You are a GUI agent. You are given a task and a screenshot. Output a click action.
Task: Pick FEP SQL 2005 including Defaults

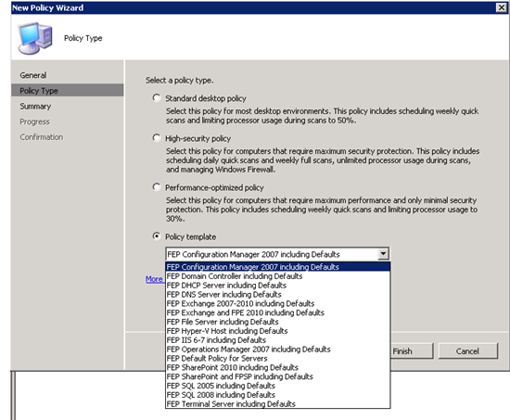pos(278,386)
